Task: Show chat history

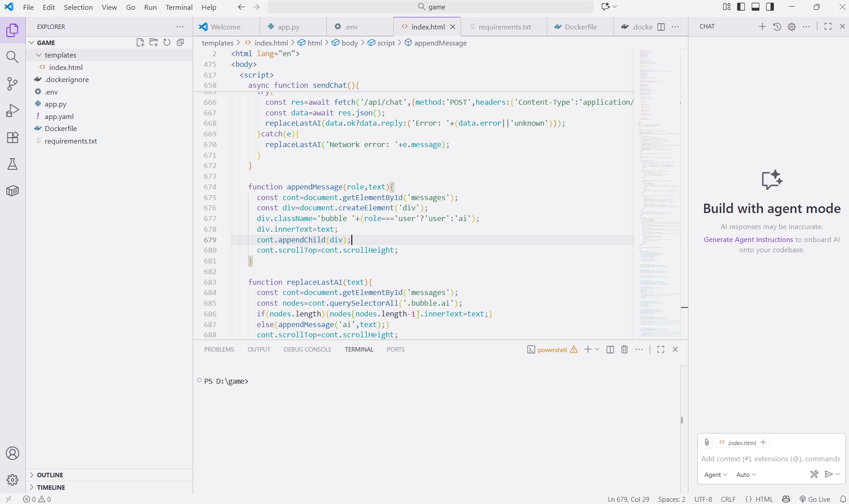Action: [777, 26]
